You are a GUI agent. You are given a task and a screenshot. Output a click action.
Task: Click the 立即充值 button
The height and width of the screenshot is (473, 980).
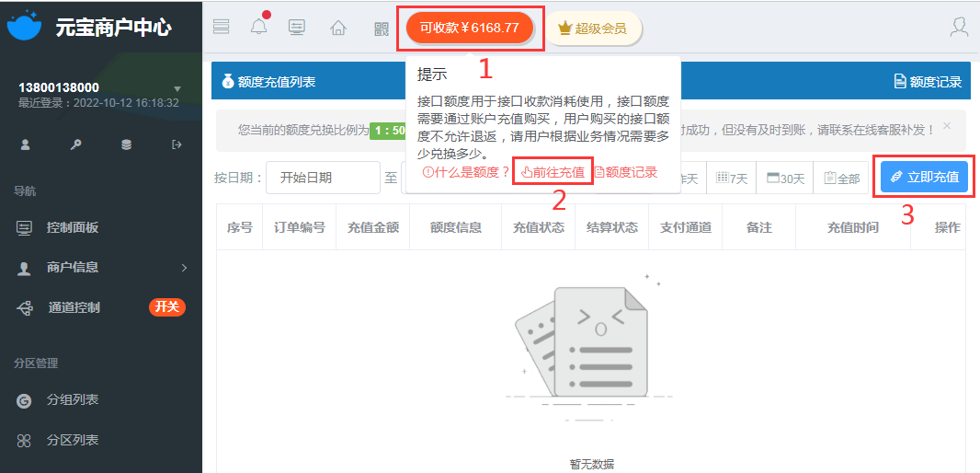tap(923, 177)
